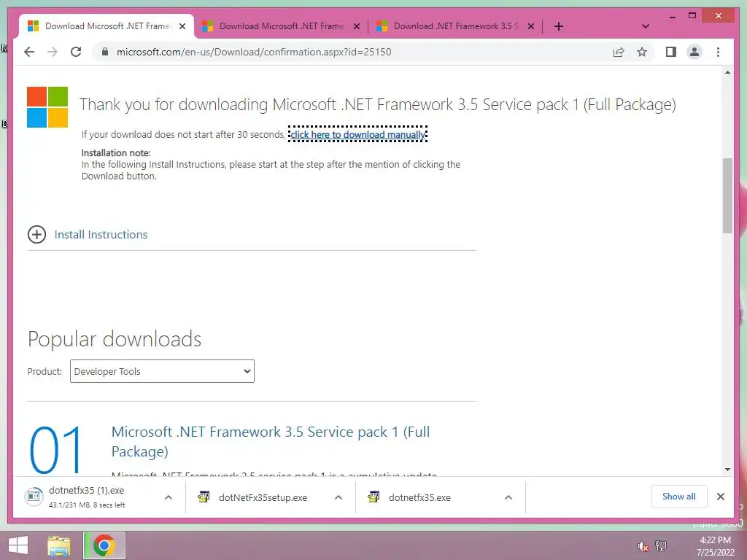Viewport: 747px width, 560px height.
Task: Share this page using share icon
Action: pos(619,52)
